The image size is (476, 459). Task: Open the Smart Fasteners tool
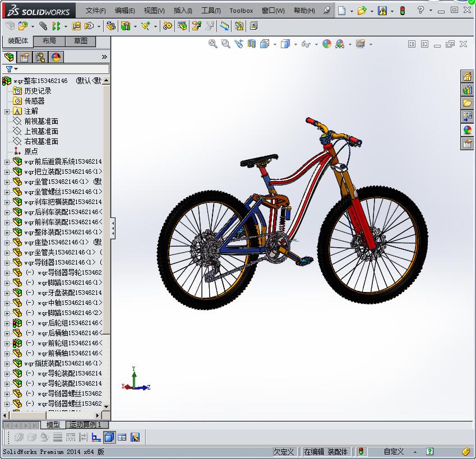coord(76,26)
